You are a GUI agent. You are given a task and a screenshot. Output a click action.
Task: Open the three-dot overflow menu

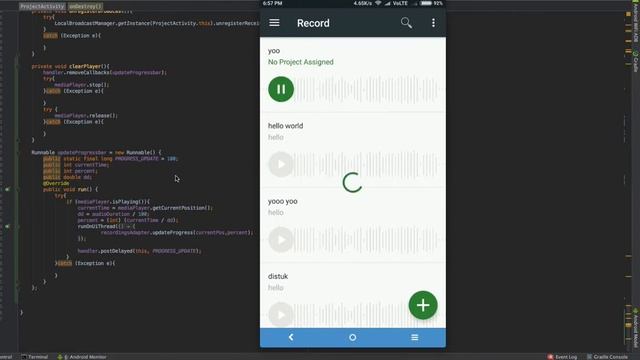[433, 23]
